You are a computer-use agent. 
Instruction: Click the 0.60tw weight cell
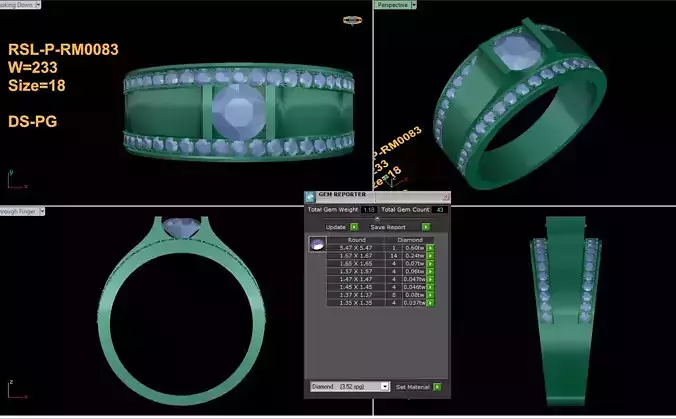point(414,248)
